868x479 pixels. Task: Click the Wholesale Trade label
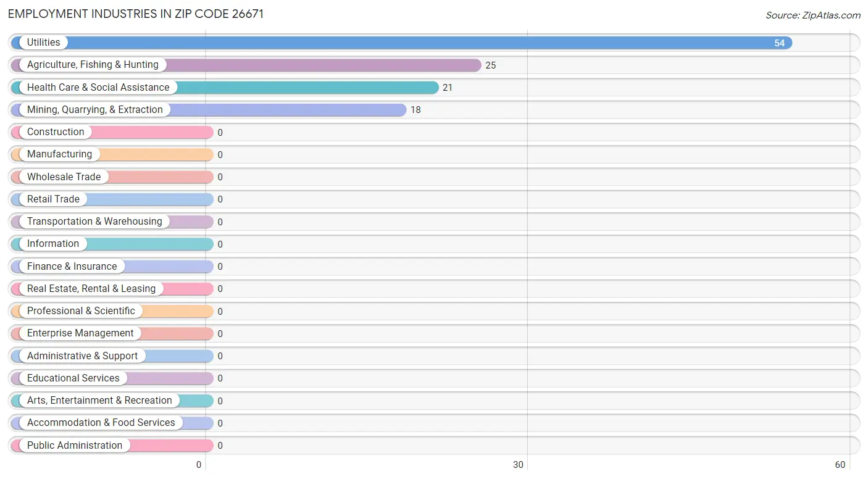click(64, 177)
